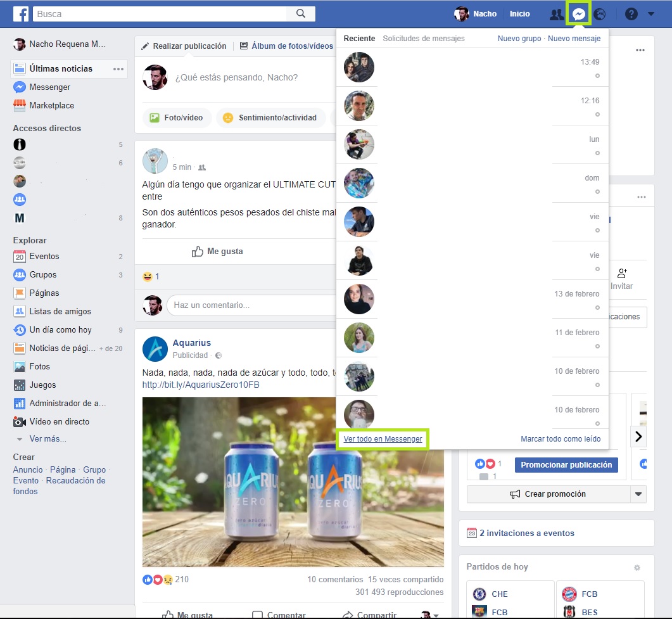
Task: Open the notifications globe icon
Action: click(x=599, y=14)
